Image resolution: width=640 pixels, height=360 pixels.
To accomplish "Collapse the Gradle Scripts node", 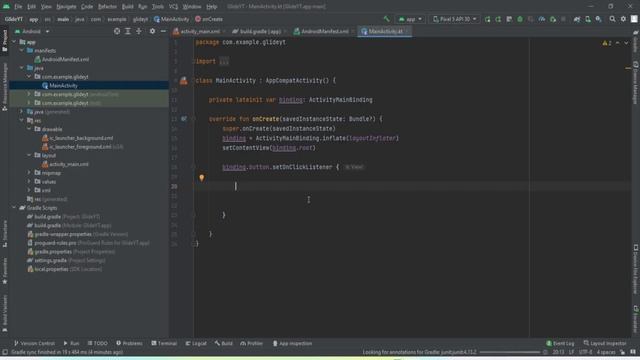I will click(14, 208).
